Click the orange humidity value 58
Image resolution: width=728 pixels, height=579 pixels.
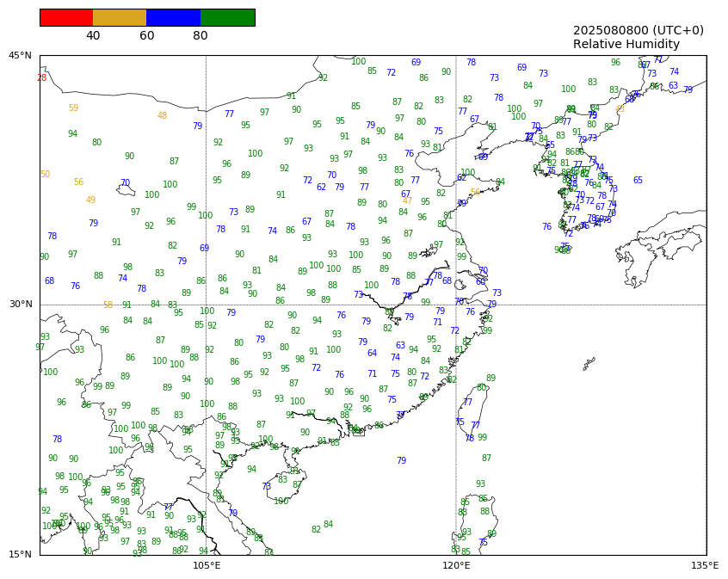click(x=108, y=305)
